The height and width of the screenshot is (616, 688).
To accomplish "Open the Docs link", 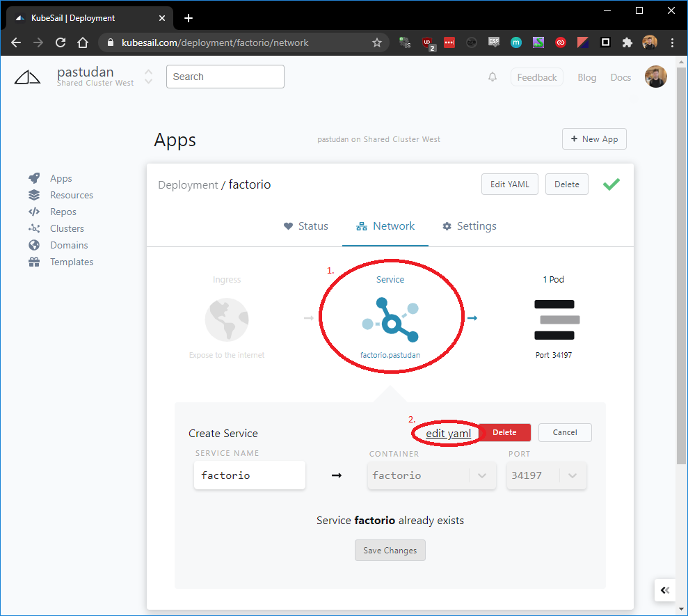I will [x=621, y=77].
